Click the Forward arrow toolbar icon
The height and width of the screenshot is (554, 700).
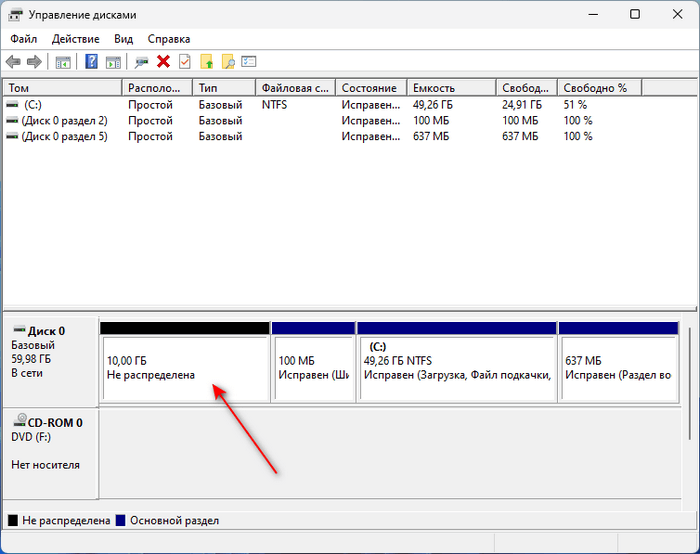[x=34, y=62]
